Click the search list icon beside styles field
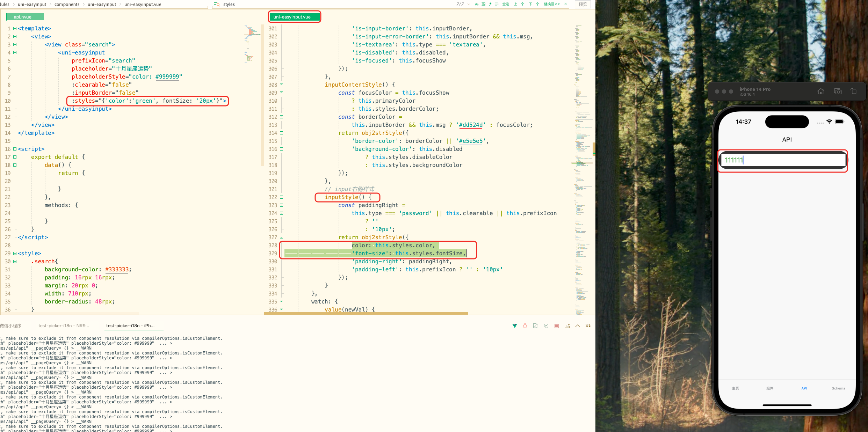 pos(217,4)
